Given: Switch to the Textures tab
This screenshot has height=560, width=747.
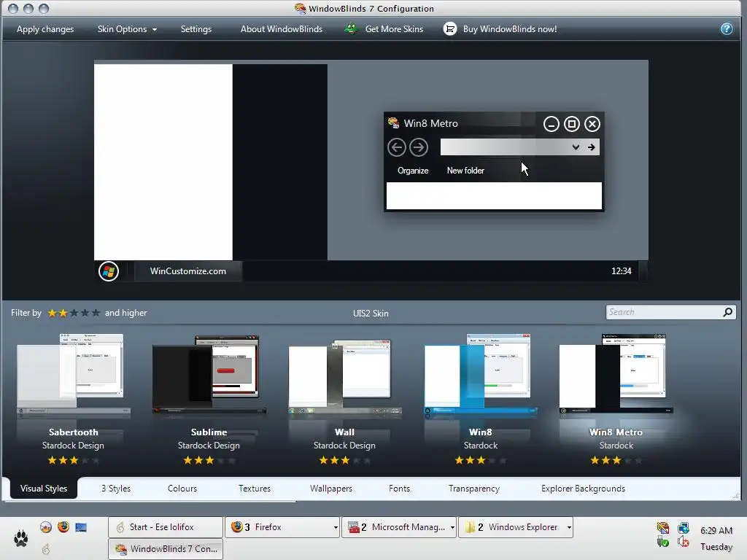Looking at the screenshot, I should tap(255, 488).
